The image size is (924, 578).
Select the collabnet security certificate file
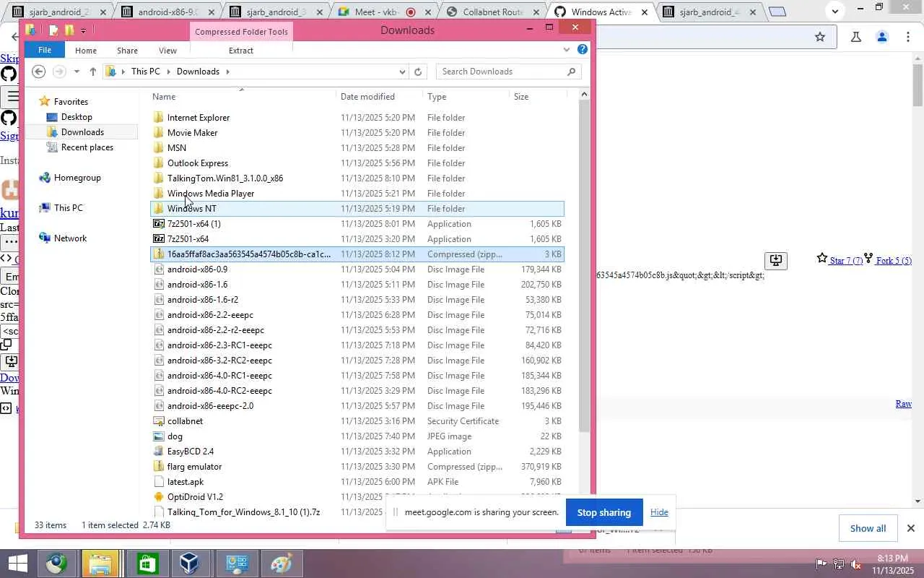[357, 421]
